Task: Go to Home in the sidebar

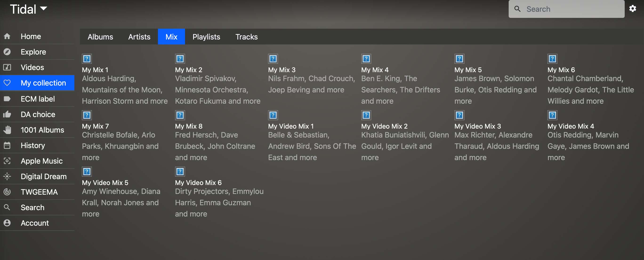Action: (37, 36)
